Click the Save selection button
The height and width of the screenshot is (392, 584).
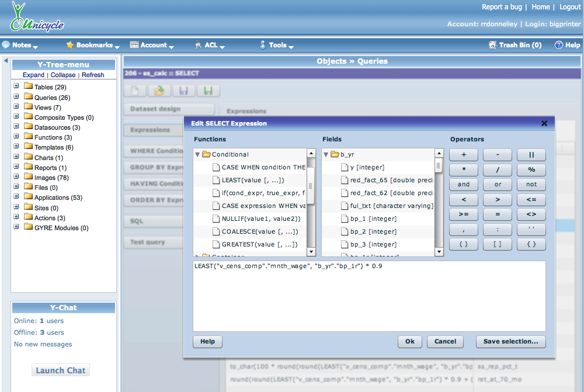click(x=510, y=341)
